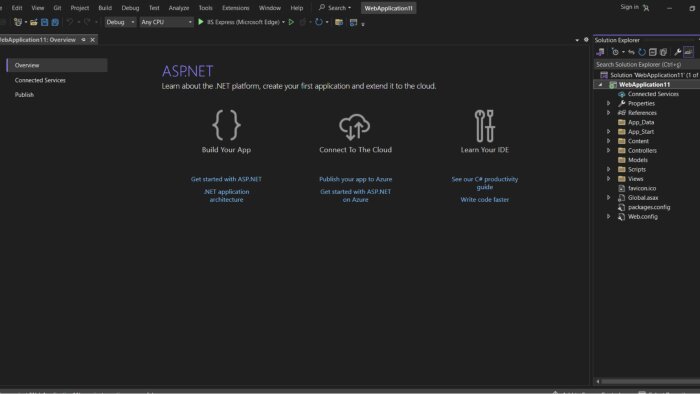Click the Search Solution Explorer input field
Image resolution: width=700 pixels, height=394 pixels.
(x=646, y=64)
